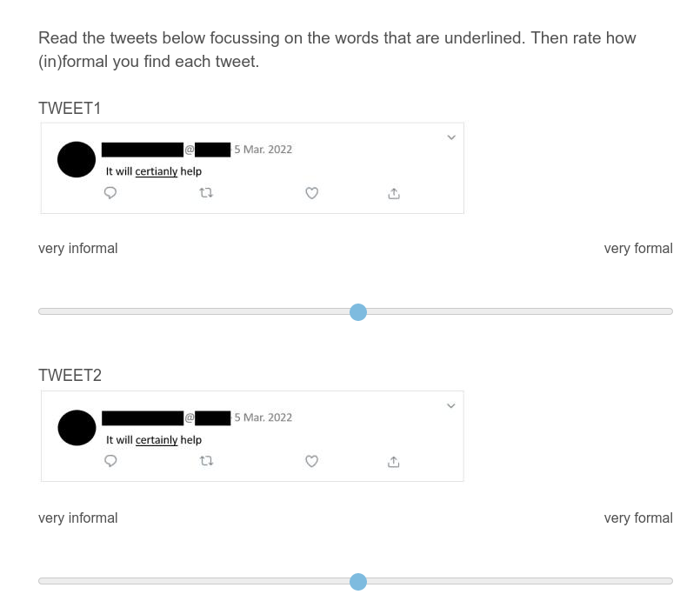Click 'very formal' label under TWEET2

(638, 518)
